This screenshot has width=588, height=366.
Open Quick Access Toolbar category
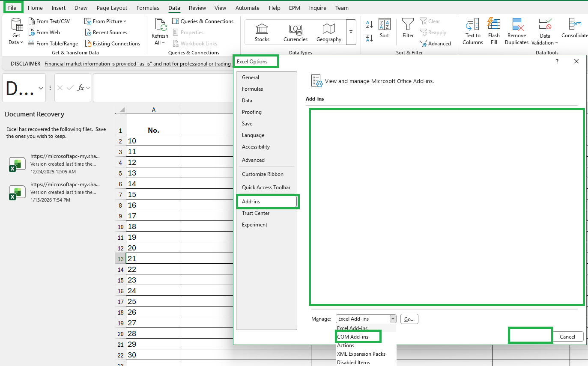266,187
